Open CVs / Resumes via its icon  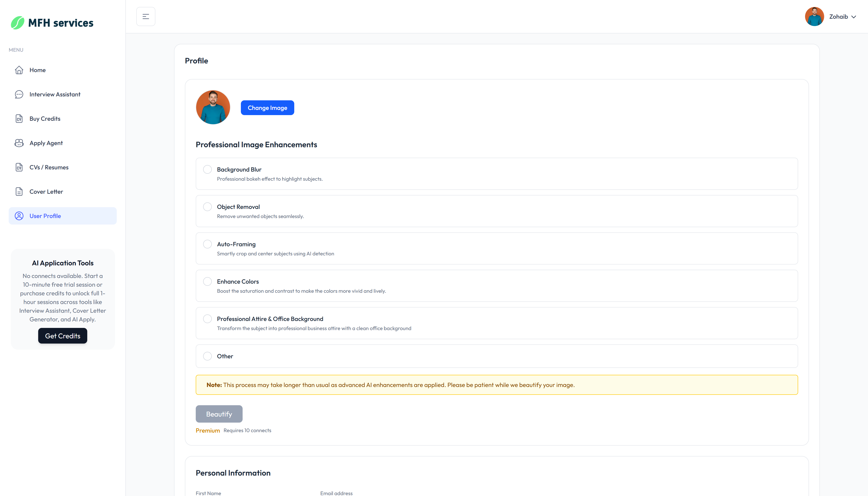coord(19,167)
